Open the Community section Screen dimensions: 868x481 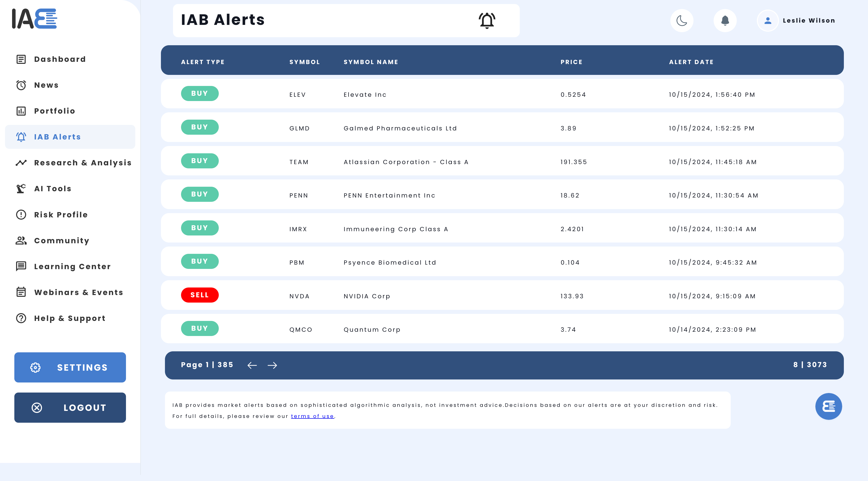(61, 241)
